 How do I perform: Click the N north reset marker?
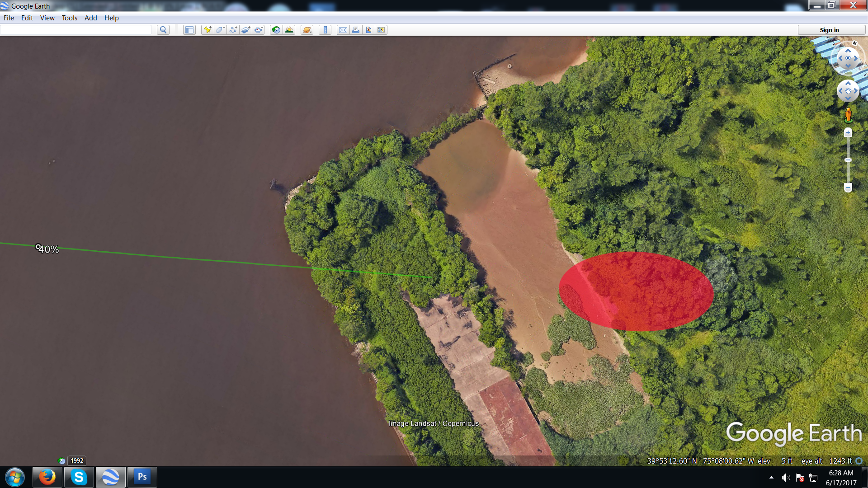(854, 43)
